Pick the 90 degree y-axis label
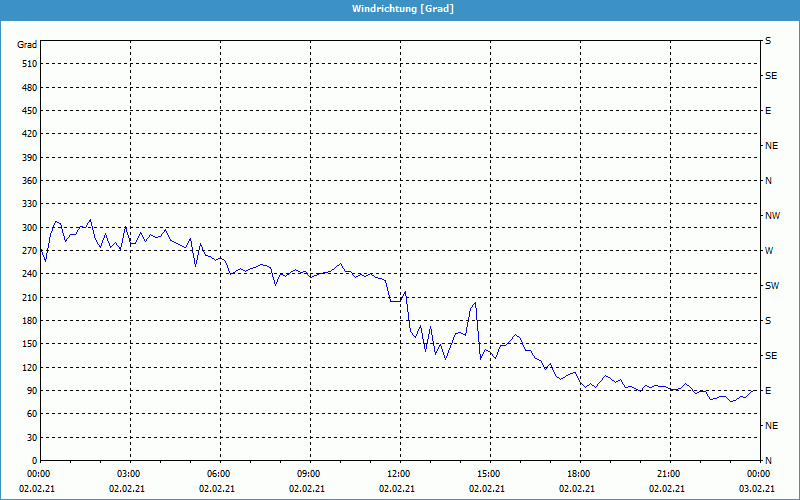 pyautogui.click(x=30, y=391)
